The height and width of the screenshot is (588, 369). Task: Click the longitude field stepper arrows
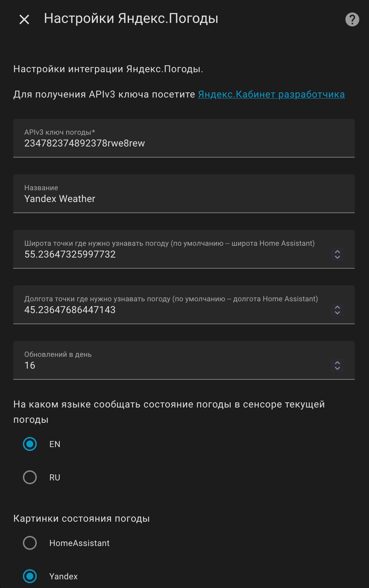pyautogui.click(x=337, y=310)
